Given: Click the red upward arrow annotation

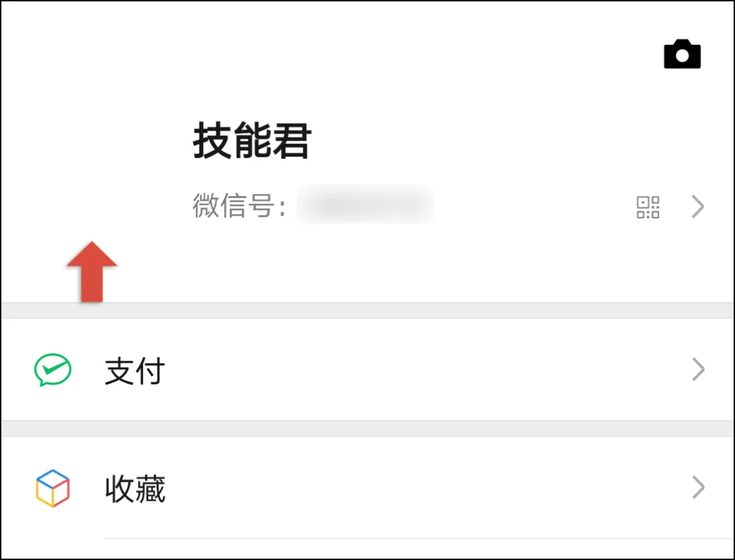Looking at the screenshot, I should [93, 272].
